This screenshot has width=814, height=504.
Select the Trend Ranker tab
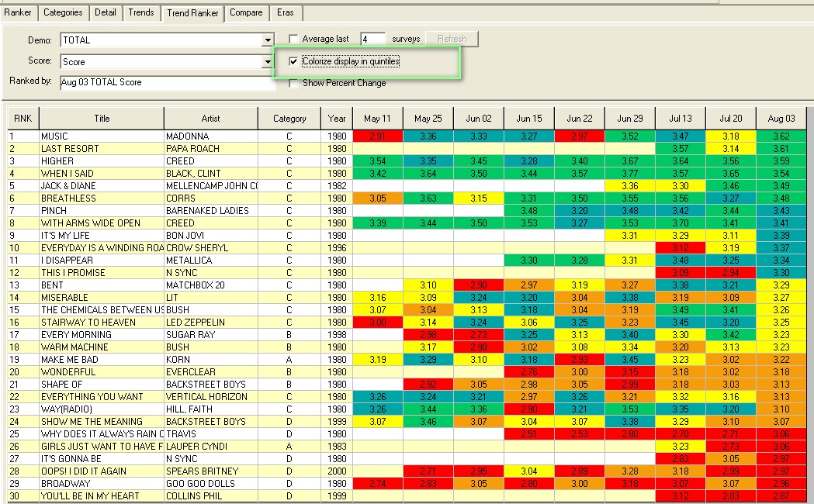[192, 13]
